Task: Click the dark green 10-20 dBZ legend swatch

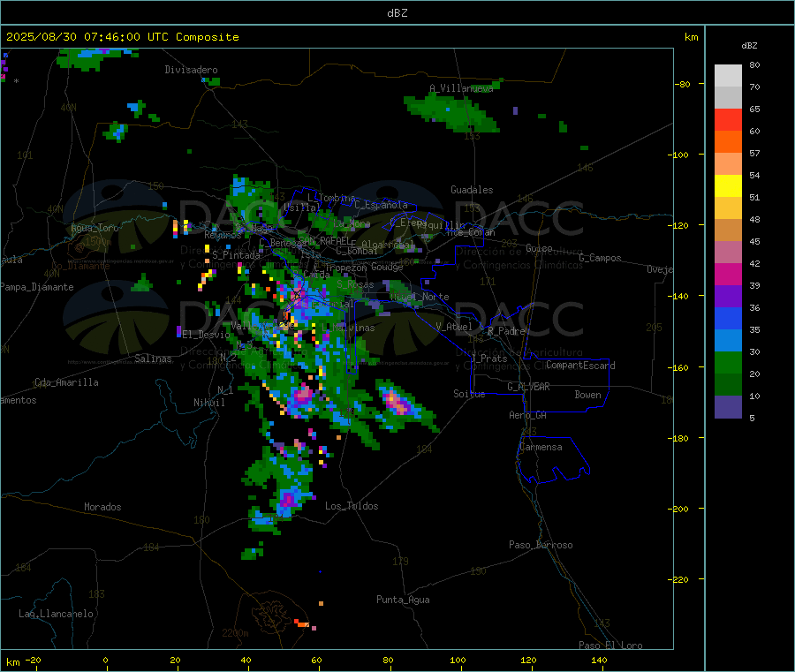Action: point(728,385)
